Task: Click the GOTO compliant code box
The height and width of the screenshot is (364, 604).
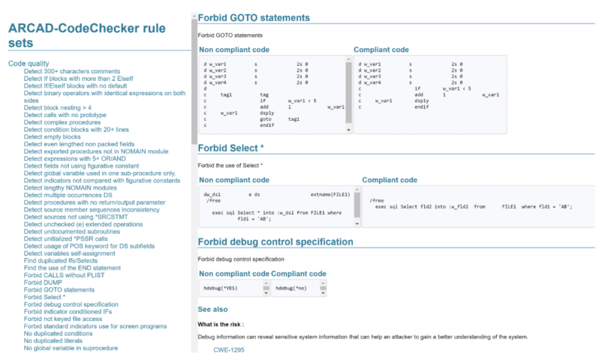Action: click(430, 94)
